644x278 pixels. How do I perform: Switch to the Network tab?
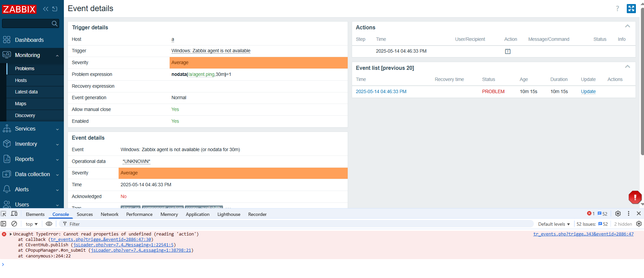coord(109,214)
